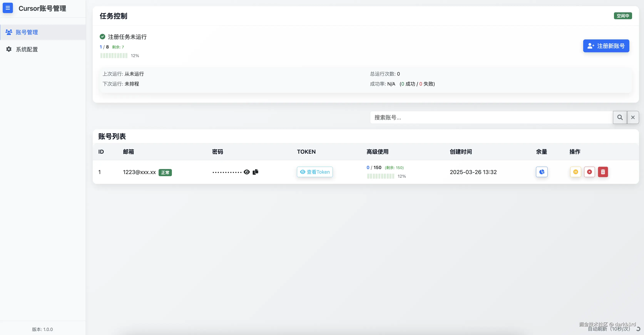Click the yellow pause account icon

[575, 172]
